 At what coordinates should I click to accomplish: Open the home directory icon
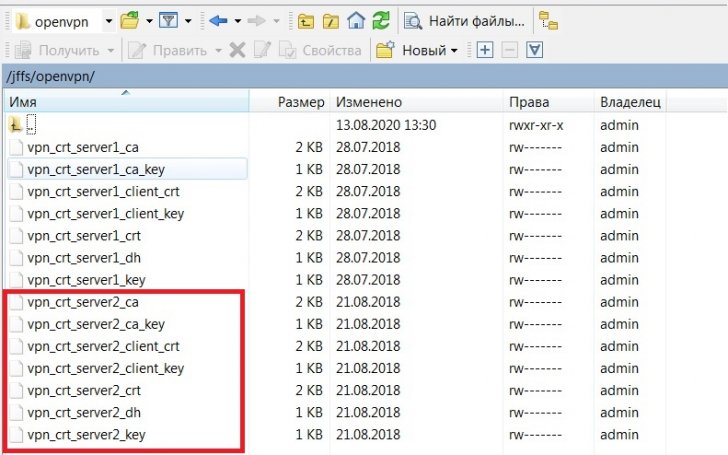356,21
